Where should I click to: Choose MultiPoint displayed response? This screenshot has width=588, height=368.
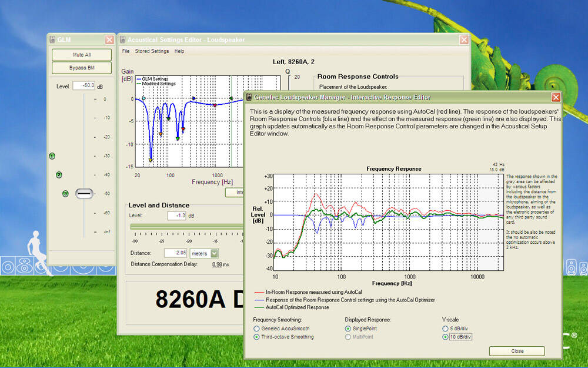348,337
